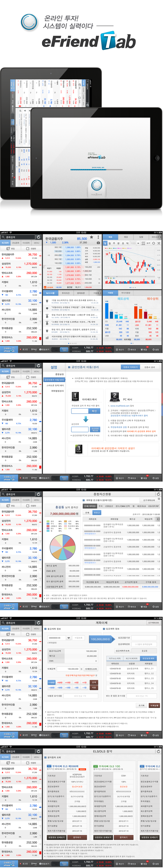
Task: Focus the 종목검색 search field in the quote screen
Action: coord(18,237)
